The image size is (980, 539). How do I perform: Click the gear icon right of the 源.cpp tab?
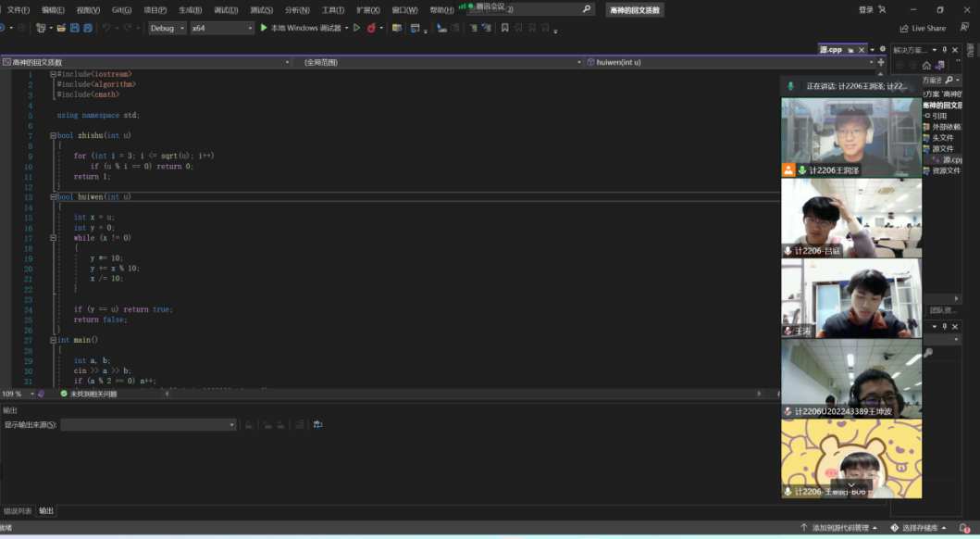(882, 49)
